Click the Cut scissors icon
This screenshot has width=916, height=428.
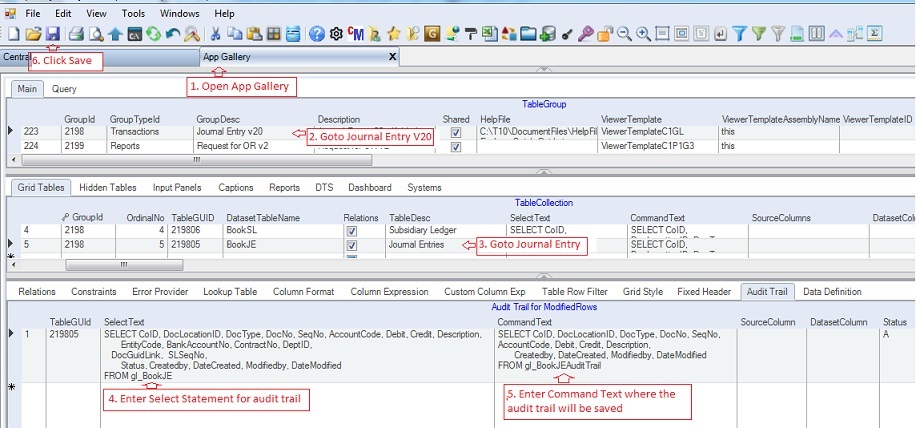point(215,34)
